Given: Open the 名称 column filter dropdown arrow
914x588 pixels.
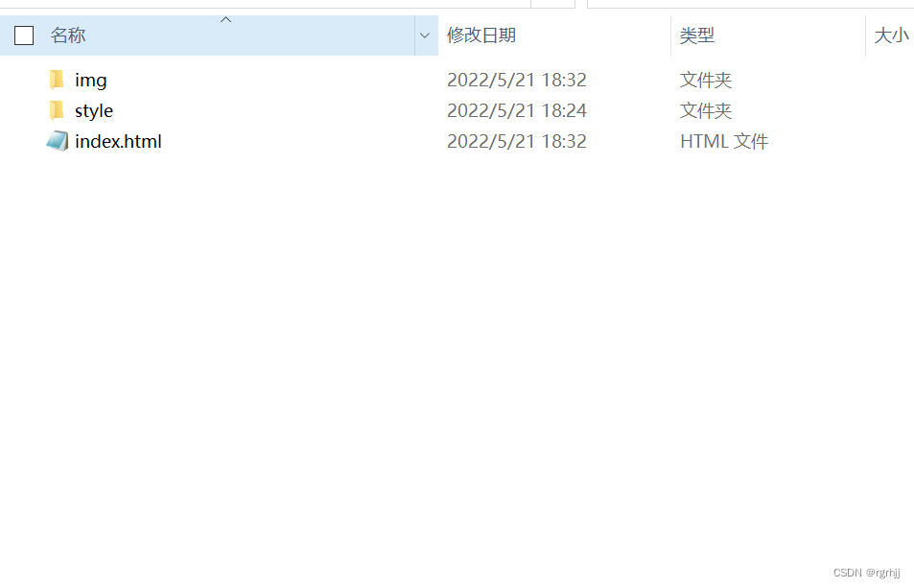Looking at the screenshot, I should click(425, 35).
